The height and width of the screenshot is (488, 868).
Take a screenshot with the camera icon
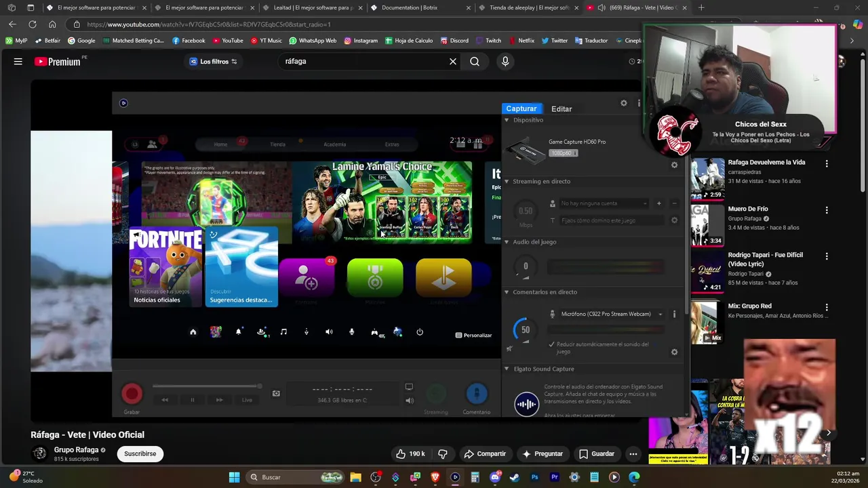(276, 393)
